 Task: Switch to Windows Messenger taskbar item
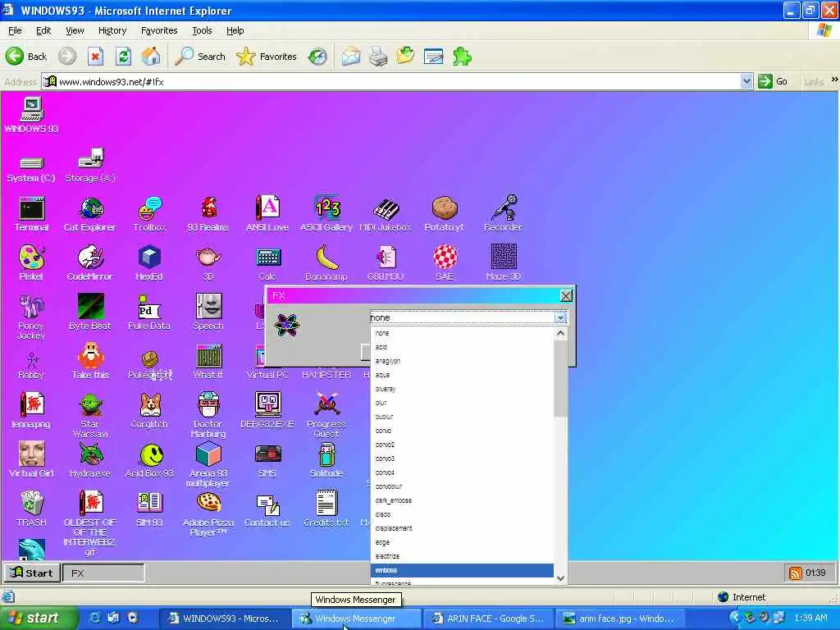355,619
